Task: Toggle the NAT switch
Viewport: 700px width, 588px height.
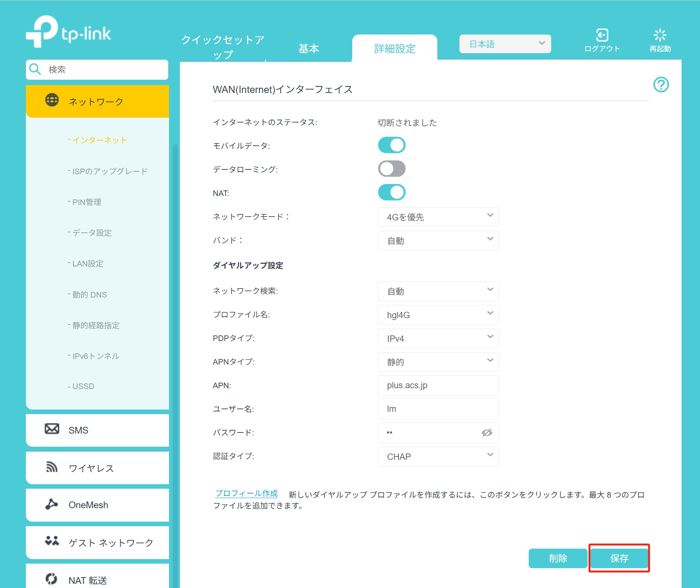Action: tap(392, 192)
